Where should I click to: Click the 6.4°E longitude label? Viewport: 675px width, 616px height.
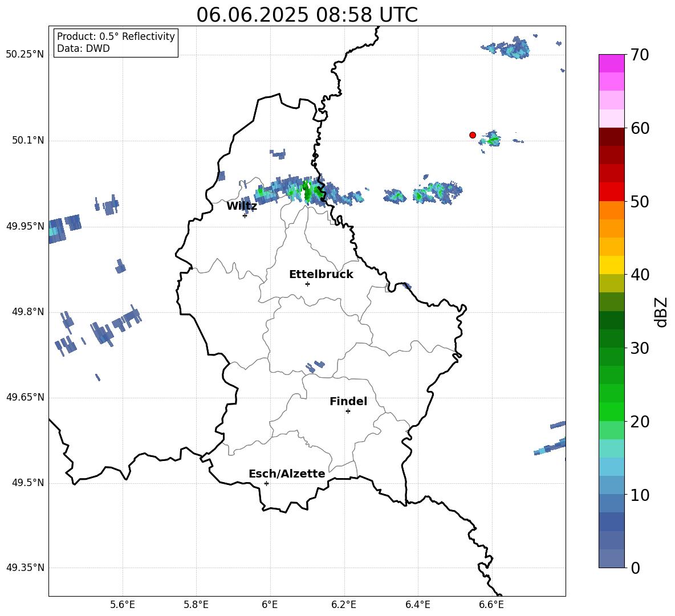417,605
